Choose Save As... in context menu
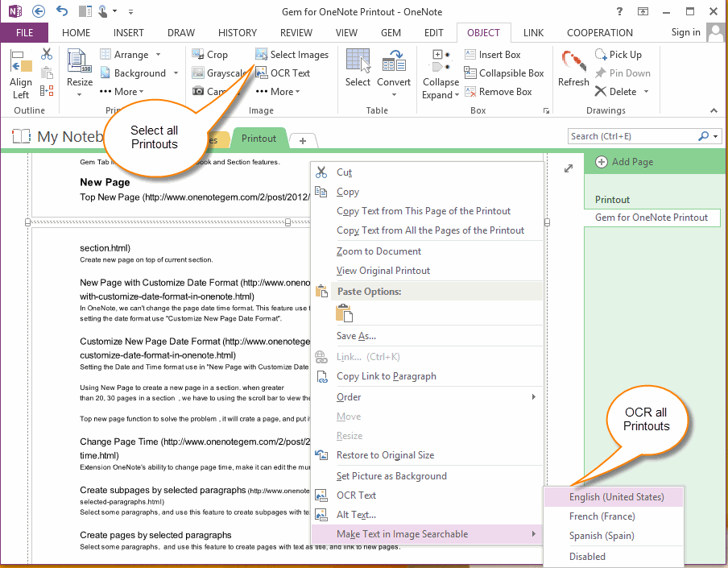 point(427,336)
